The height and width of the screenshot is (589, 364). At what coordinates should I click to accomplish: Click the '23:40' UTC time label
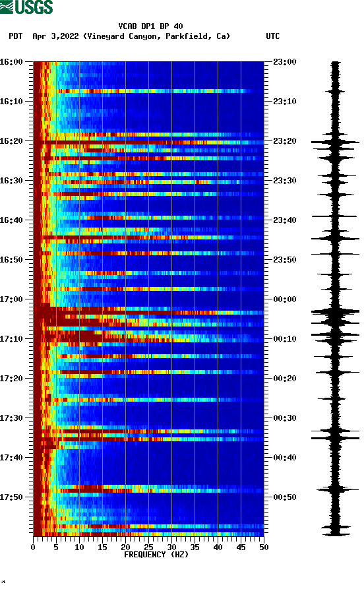(285, 220)
